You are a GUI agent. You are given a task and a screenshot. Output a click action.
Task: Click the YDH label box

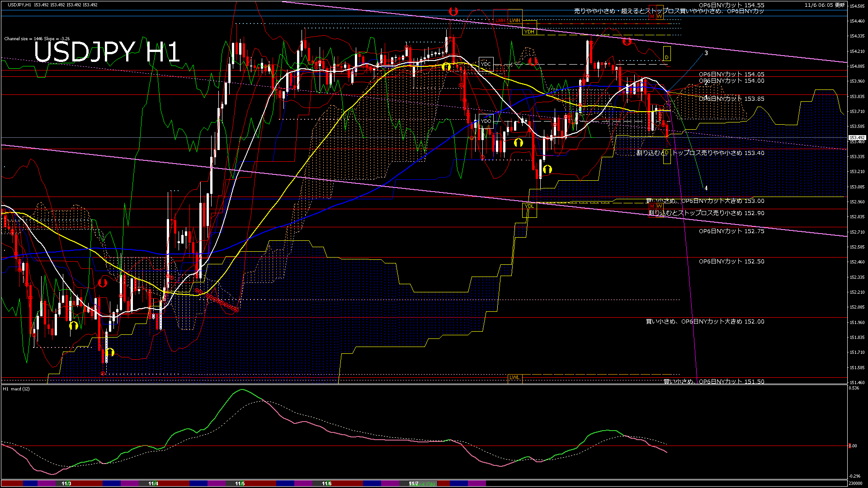(529, 32)
